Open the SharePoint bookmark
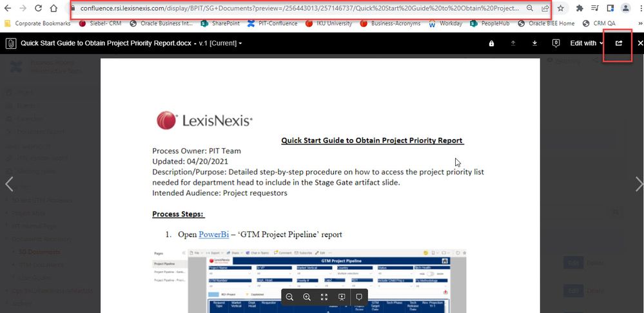Screen dimensions: 644x313 pyautogui.click(x=220, y=23)
